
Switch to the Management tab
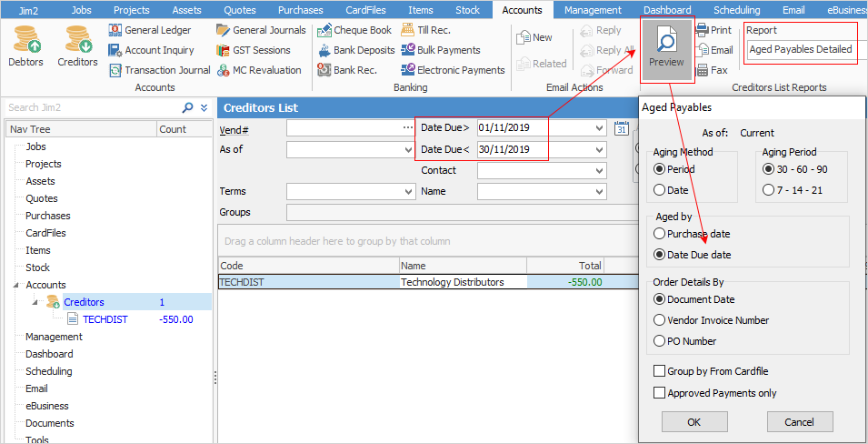pos(593,10)
